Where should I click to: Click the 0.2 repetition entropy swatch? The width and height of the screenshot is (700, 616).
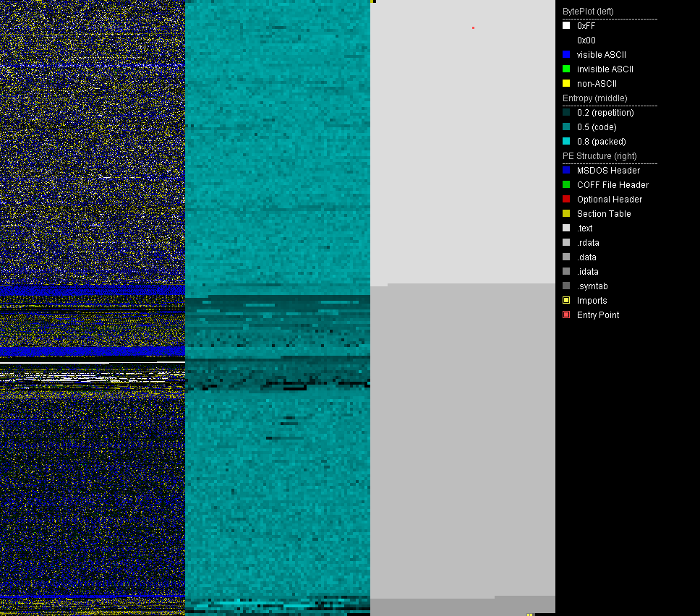(566, 113)
